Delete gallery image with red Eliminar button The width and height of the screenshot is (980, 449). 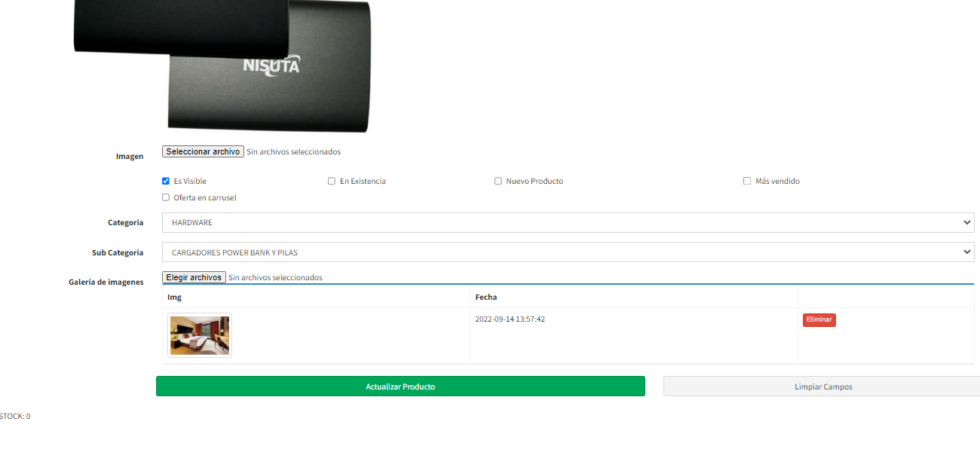click(x=819, y=320)
